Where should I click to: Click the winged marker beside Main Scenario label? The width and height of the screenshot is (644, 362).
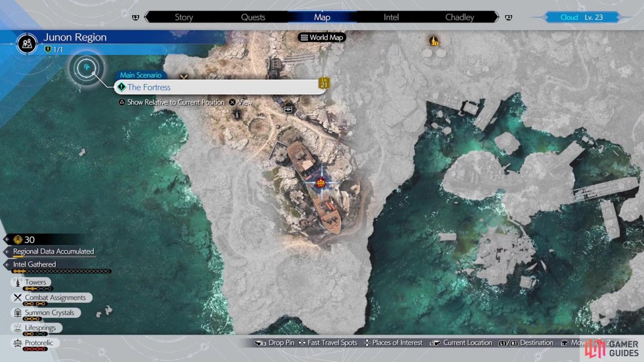(x=183, y=77)
